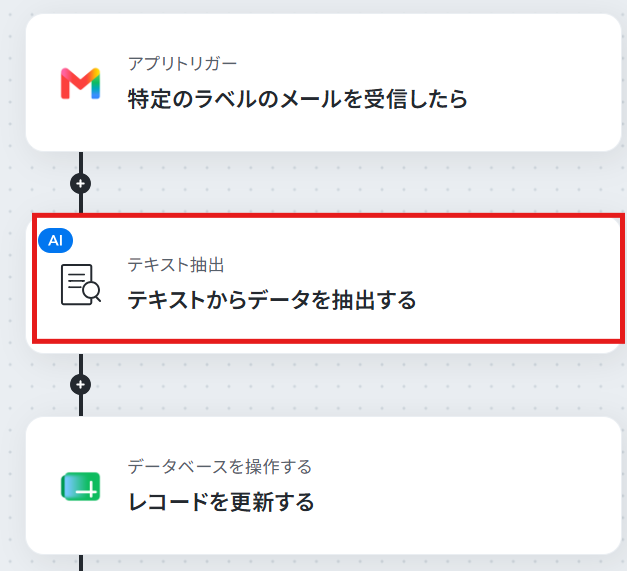Open the 特定のラベルのメールを受信したら trigger card
This screenshot has height=571, width=627.
pyautogui.click(x=323, y=83)
